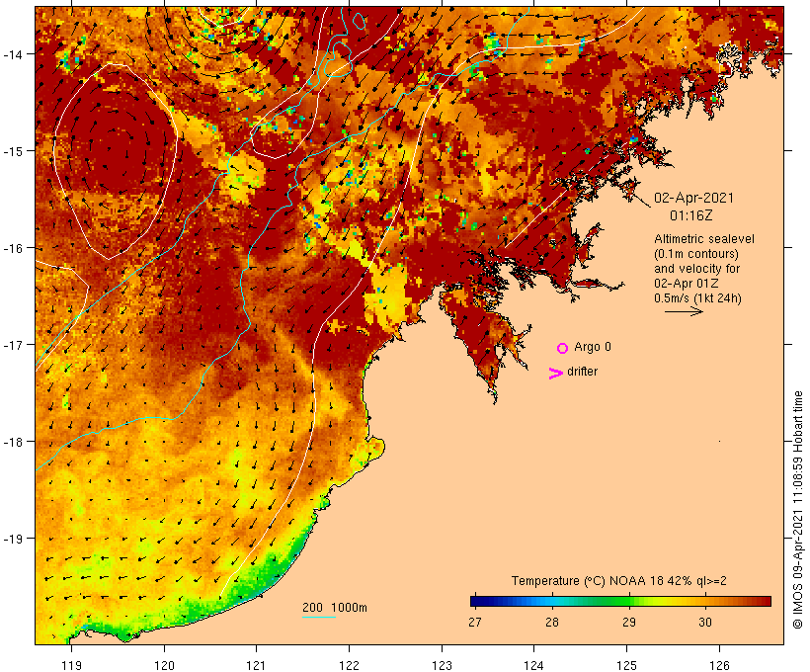Viewport: 810px width, 672px height.
Task: Click the IMOS copyright timestamp text
Action: click(797, 510)
